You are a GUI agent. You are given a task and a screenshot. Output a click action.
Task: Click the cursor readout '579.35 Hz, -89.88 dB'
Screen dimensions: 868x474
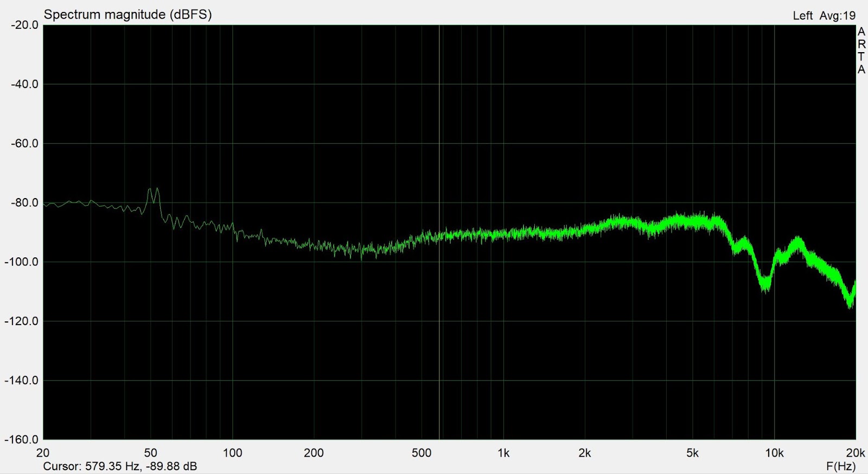point(141,466)
